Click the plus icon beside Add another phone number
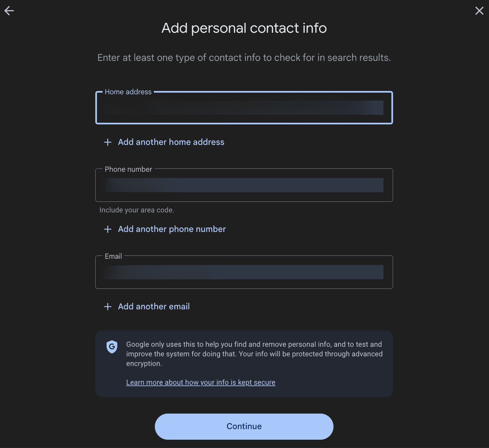 107,229
